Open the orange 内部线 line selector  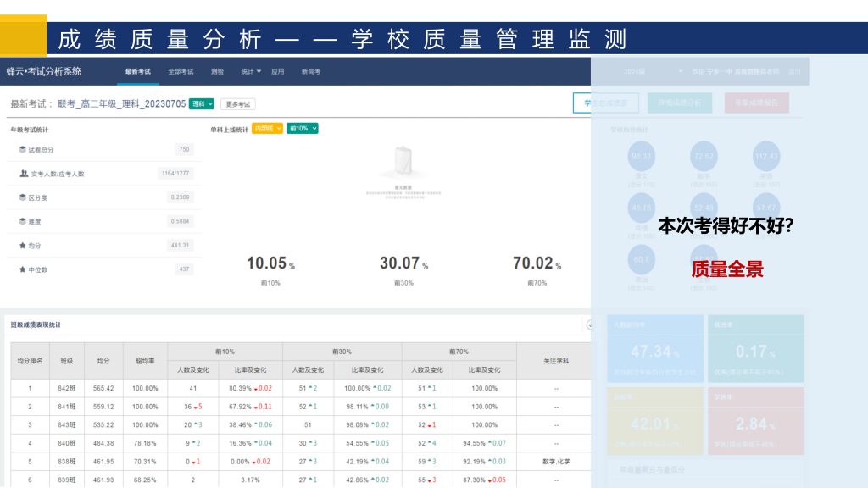[x=267, y=129]
